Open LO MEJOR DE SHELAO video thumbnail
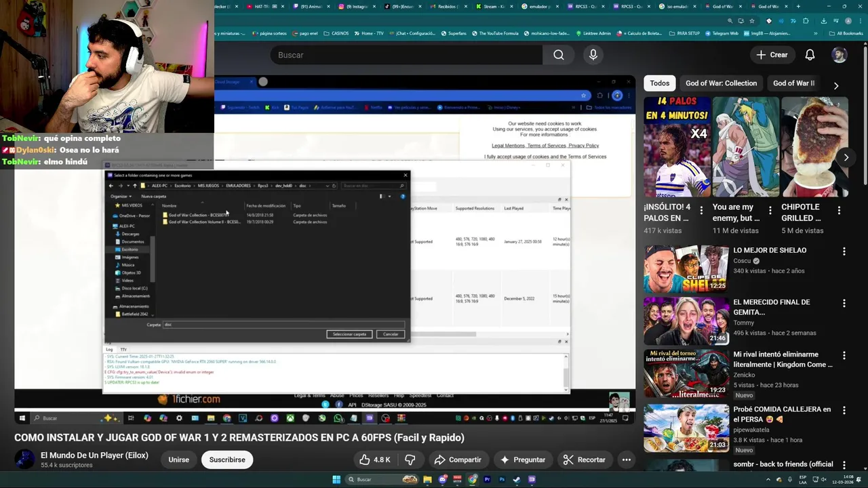The image size is (868, 488). click(x=686, y=269)
